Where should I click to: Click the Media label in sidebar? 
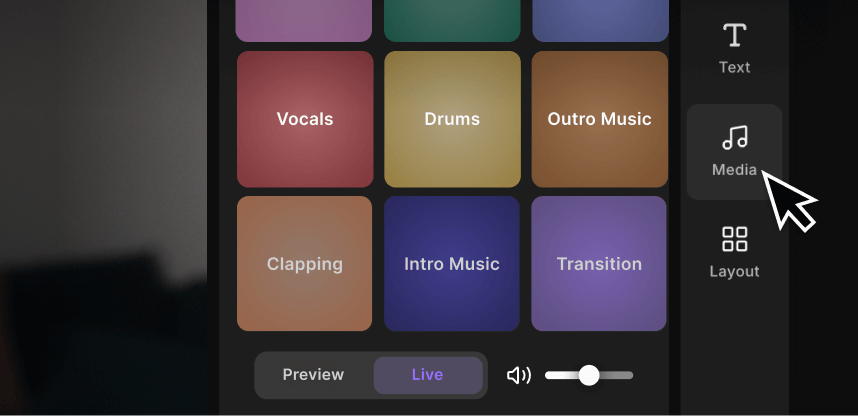pos(734,170)
